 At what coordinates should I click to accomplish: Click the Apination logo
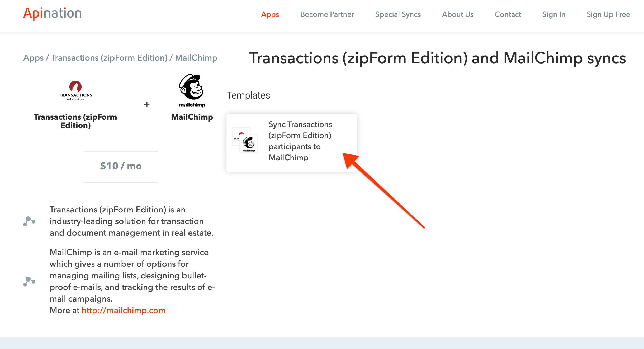coord(53,13)
